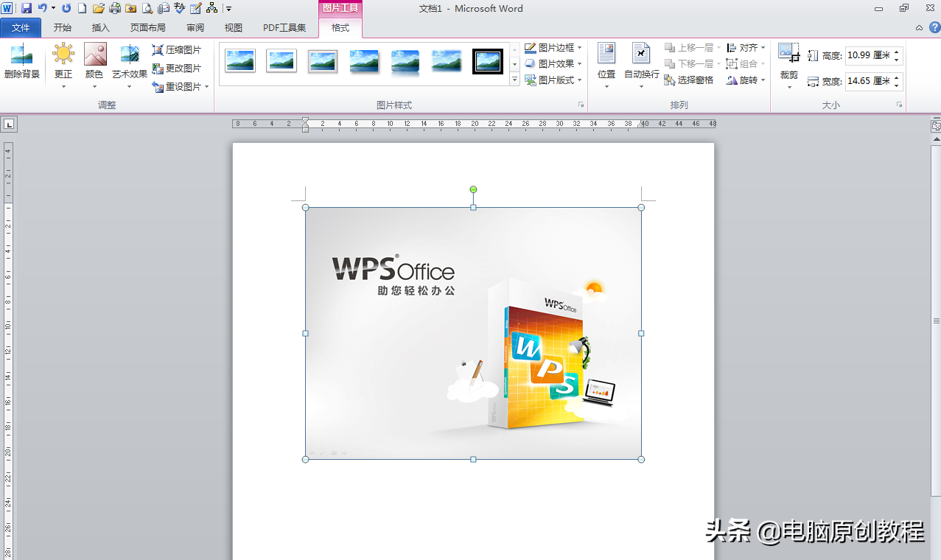Click the Redo/Repeat icon
This screenshot has height=560, width=941.
pos(66,8)
